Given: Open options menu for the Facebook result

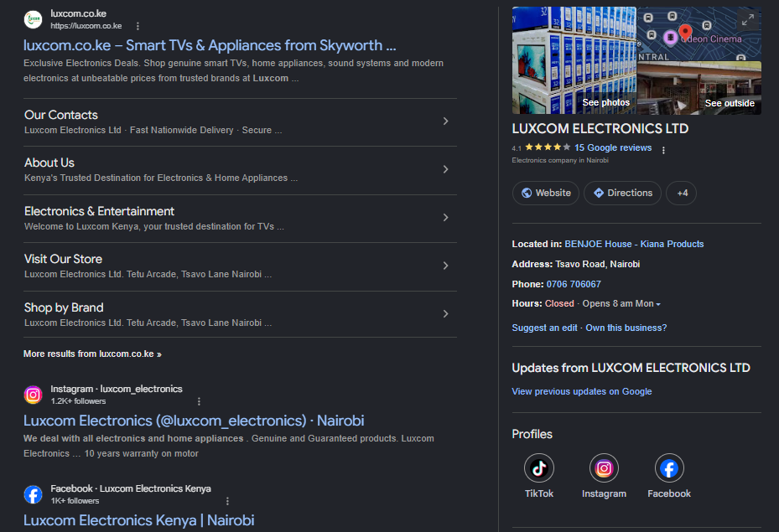Looking at the screenshot, I should [x=227, y=501].
